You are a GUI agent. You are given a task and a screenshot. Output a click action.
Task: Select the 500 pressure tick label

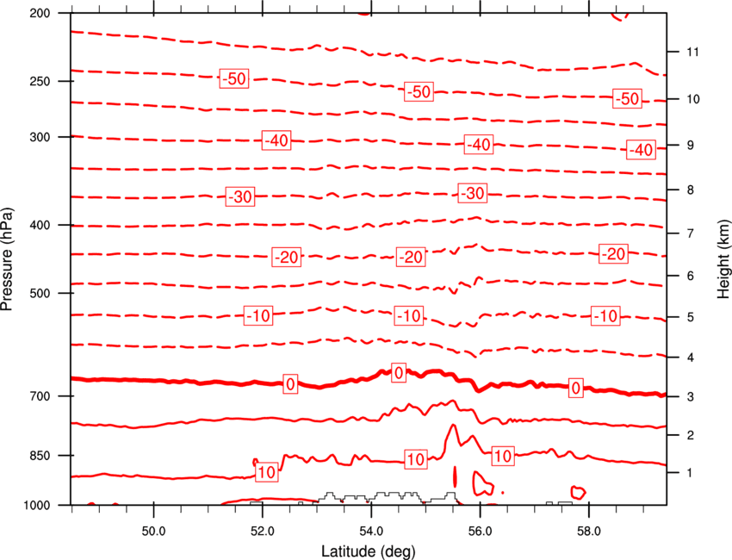(x=40, y=293)
